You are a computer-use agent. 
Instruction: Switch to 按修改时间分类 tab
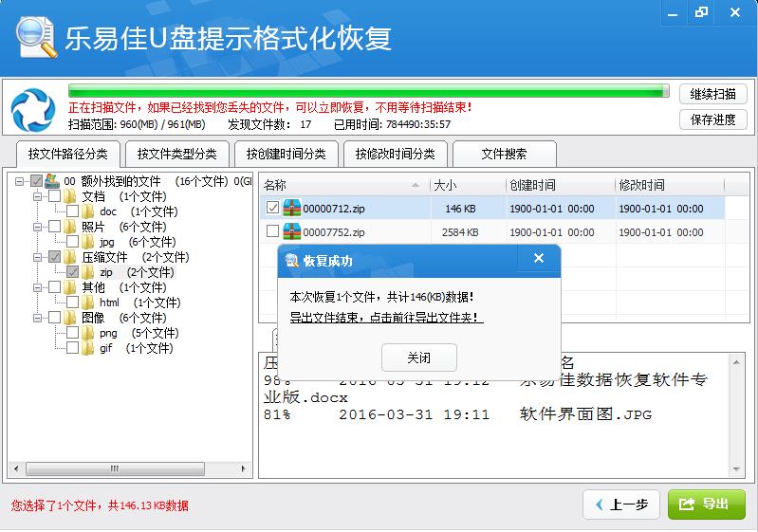[x=396, y=155]
